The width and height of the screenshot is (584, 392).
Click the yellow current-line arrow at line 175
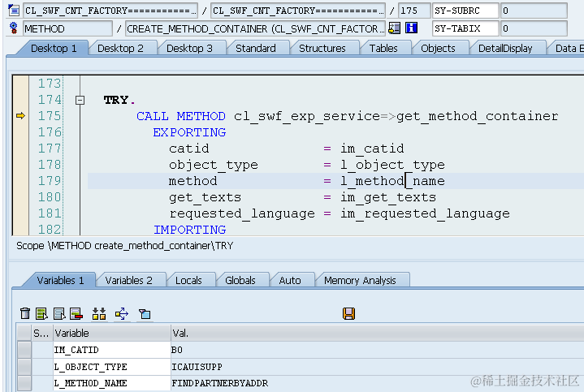(20, 116)
